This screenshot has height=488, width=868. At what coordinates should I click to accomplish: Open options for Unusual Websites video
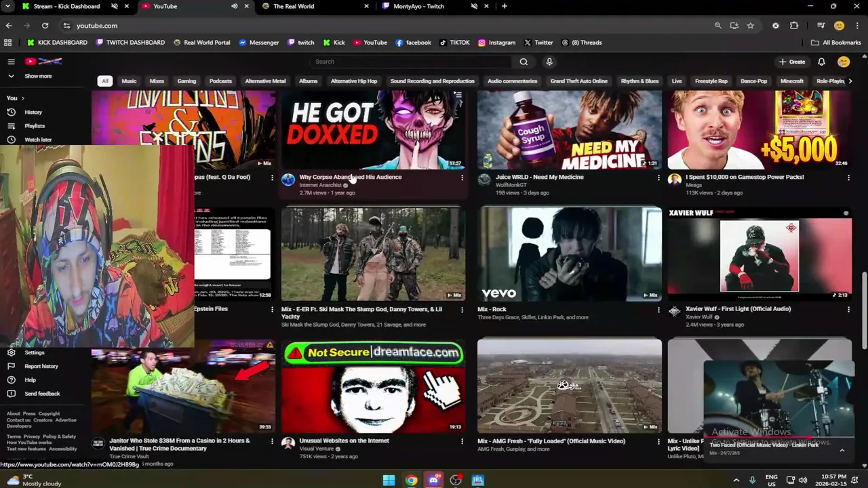click(462, 441)
